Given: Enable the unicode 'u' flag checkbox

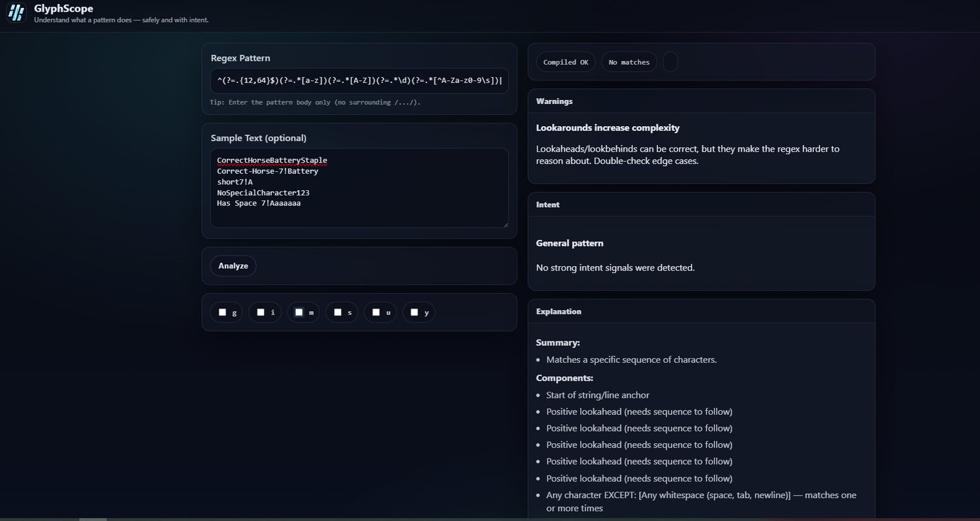Looking at the screenshot, I should (376, 312).
